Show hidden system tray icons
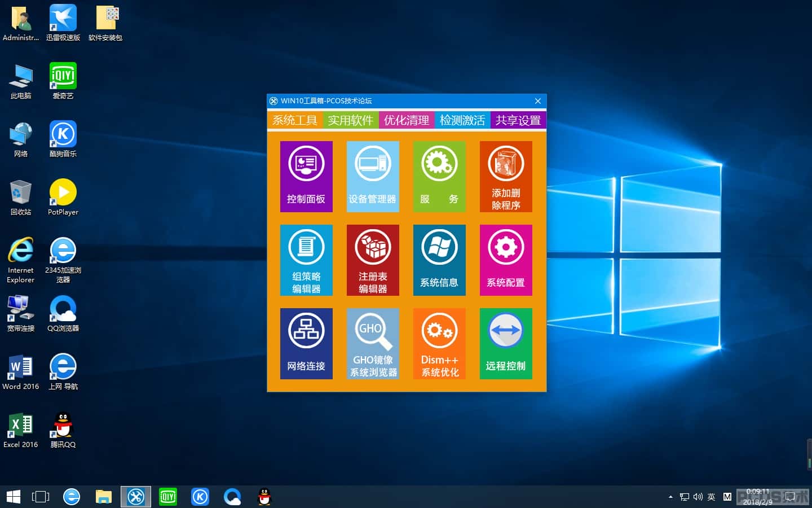This screenshot has height=508, width=812. (x=670, y=497)
